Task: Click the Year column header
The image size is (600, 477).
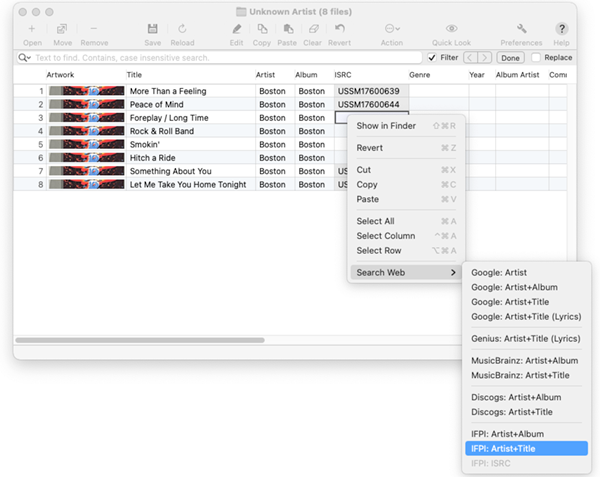Action: [x=481, y=75]
